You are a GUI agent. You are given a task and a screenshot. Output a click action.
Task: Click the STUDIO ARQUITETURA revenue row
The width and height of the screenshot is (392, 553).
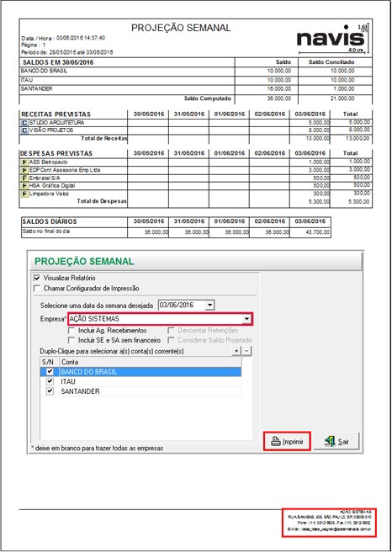click(x=196, y=123)
